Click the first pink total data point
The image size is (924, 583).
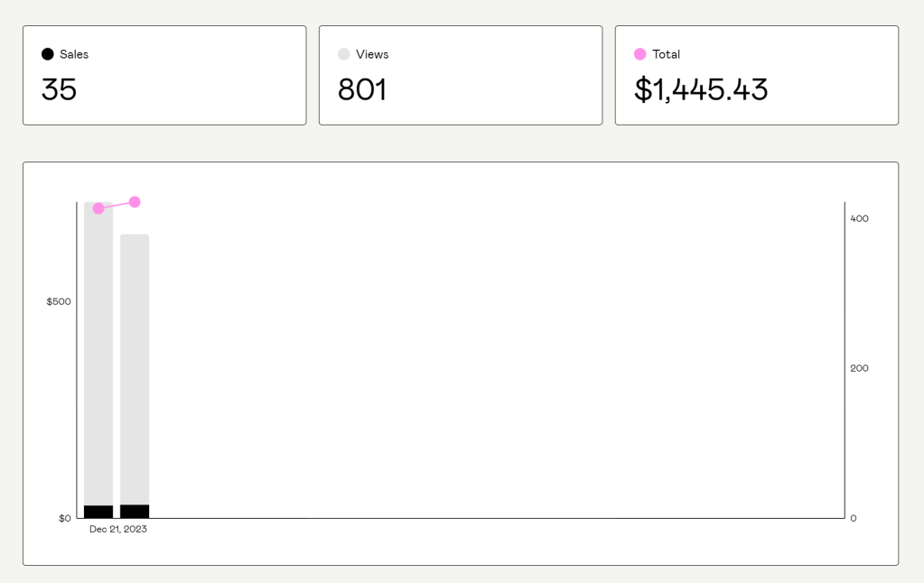(x=98, y=208)
